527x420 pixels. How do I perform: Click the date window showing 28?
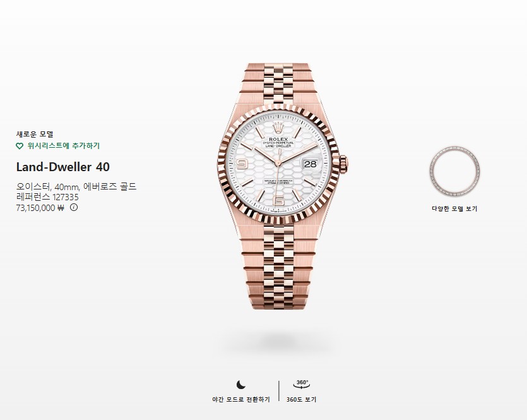(311, 164)
